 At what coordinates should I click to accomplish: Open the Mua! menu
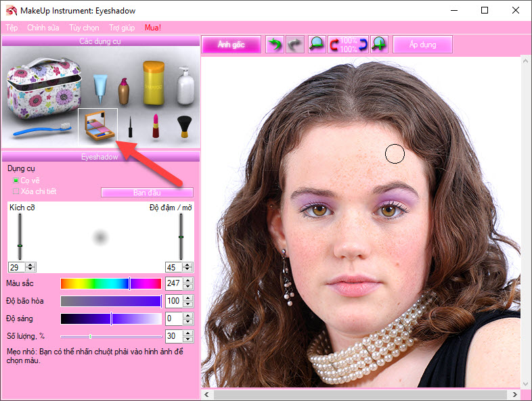click(x=153, y=28)
